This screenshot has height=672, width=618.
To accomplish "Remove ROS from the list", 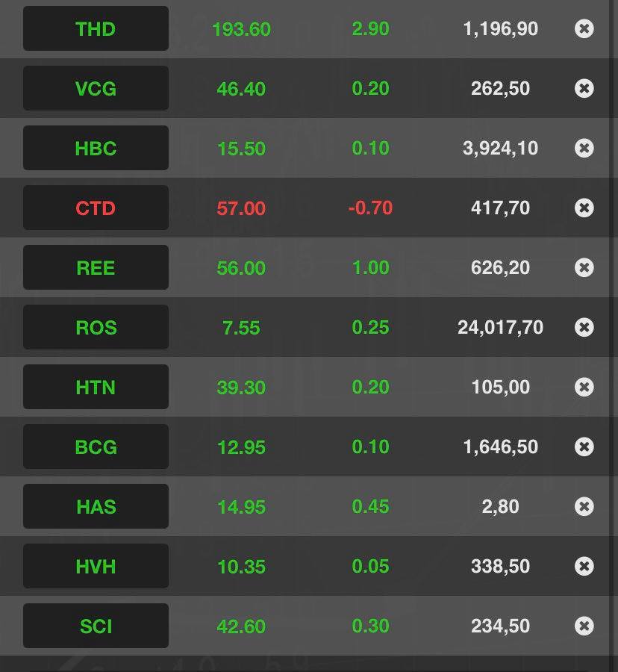I will 584,327.
